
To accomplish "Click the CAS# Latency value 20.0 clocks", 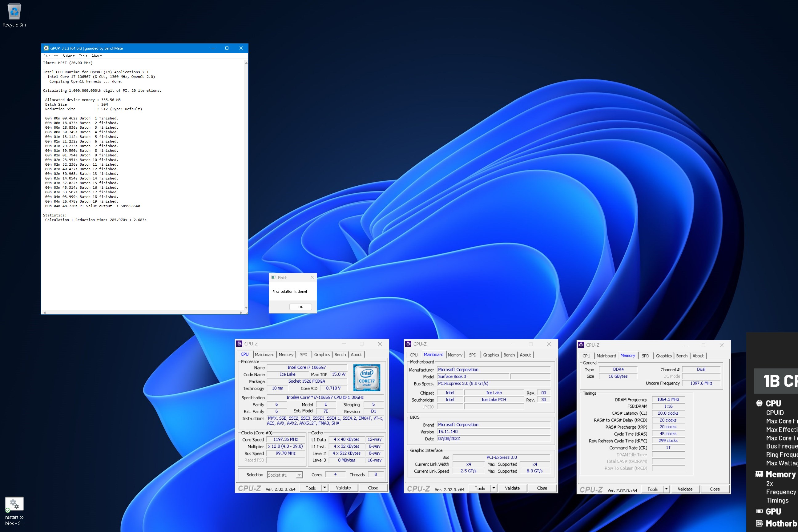I will [x=668, y=413].
